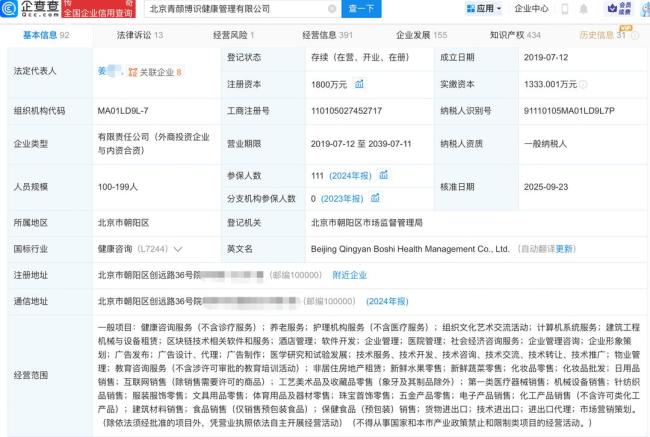Click the 有限责任公司 enterprise type cell
The width and height of the screenshot is (650, 437).
click(x=154, y=144)
